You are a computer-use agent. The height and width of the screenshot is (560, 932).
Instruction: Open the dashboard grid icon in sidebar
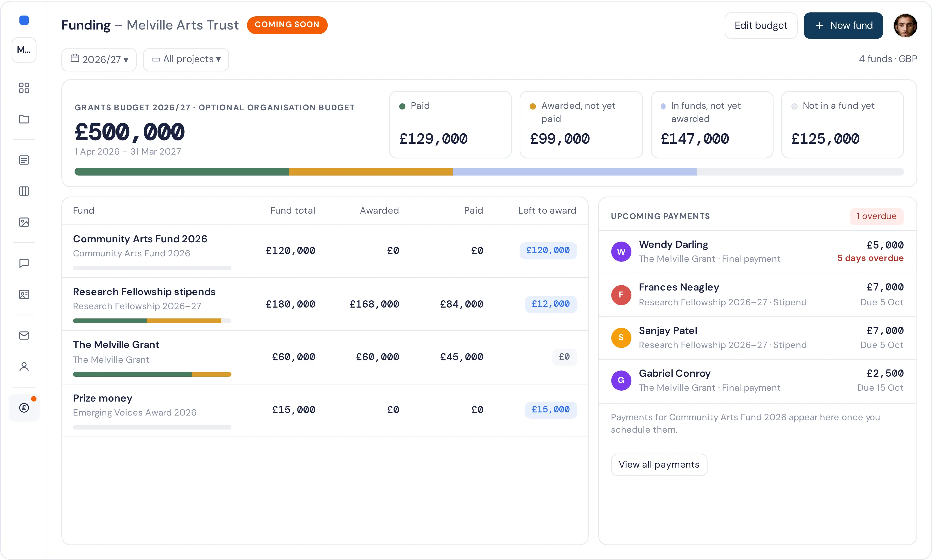pyautogui.click(x=24, y=88)
